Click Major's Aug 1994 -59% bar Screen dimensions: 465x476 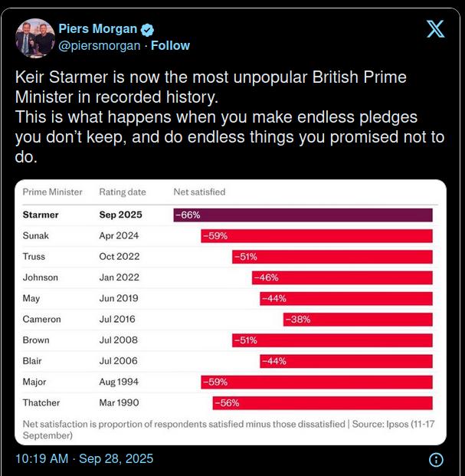pos(316,382)
